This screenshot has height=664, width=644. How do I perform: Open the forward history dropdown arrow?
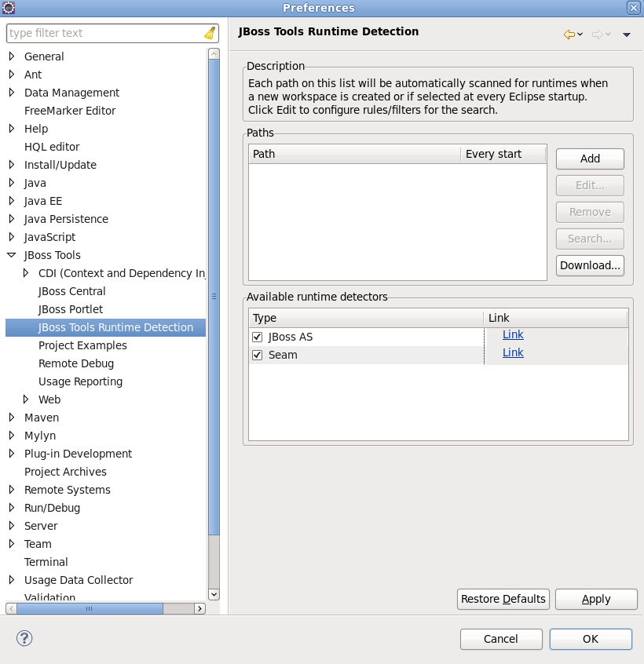pyautogui.click(x=608, y=35)
